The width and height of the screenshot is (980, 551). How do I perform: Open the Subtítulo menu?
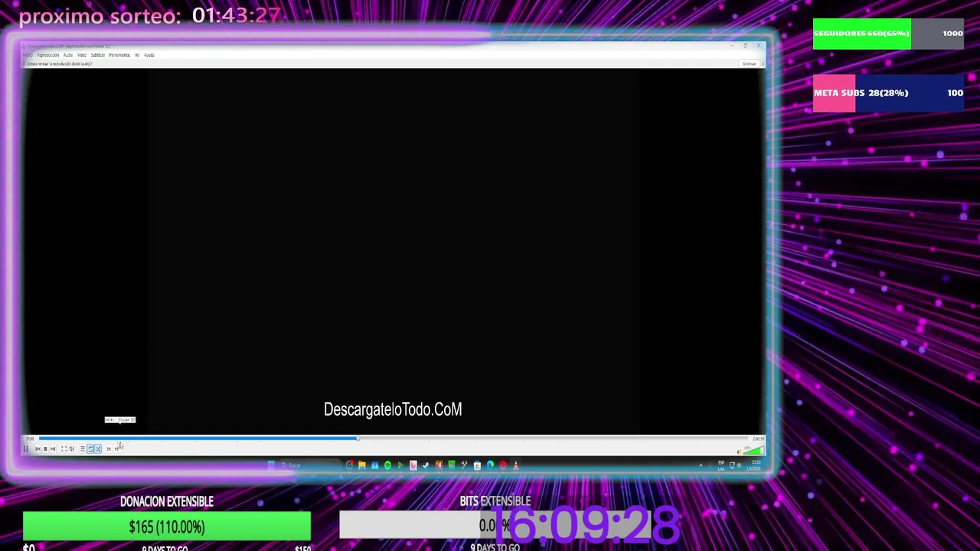97,55
